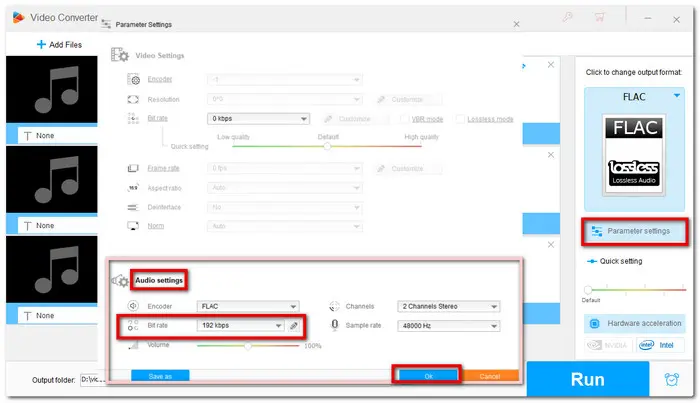This screenshot has height=403, width=700.
Task: Select the second music file thumbnail
Action: (52, 179)
